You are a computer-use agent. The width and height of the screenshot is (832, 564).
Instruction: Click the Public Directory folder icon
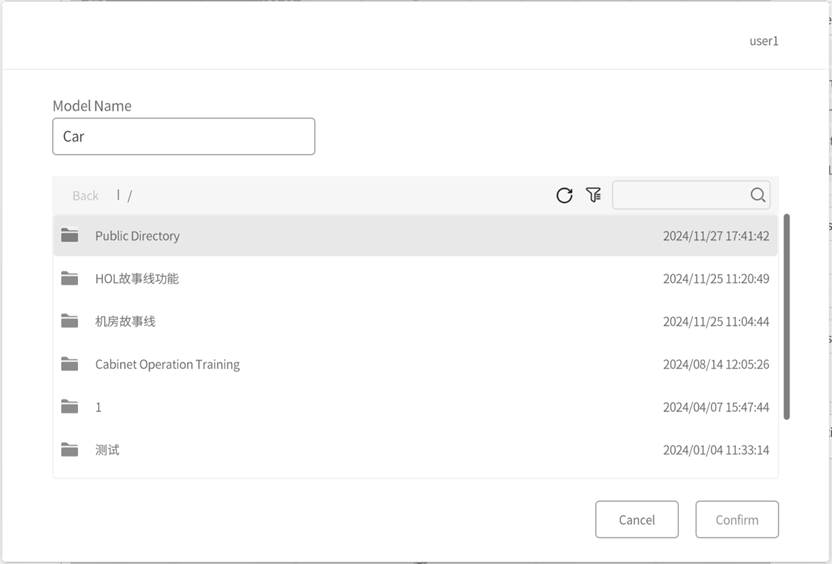[69, 236]
